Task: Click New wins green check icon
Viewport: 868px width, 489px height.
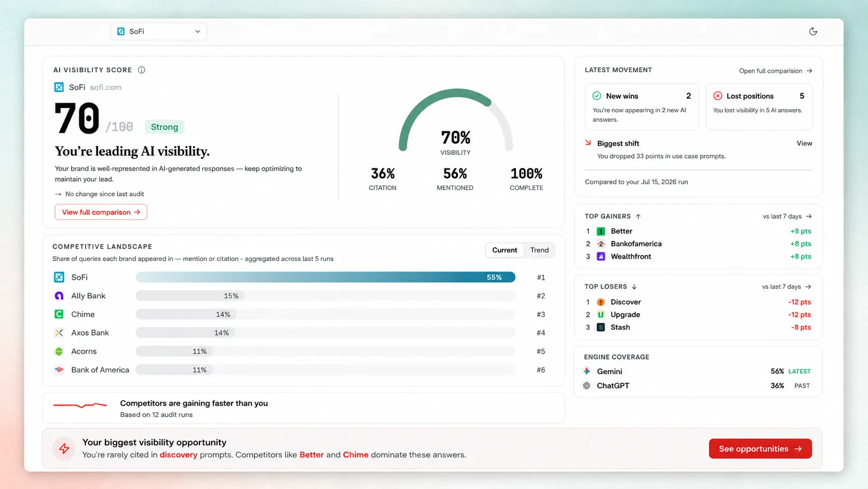Action: tap(597, 96)
